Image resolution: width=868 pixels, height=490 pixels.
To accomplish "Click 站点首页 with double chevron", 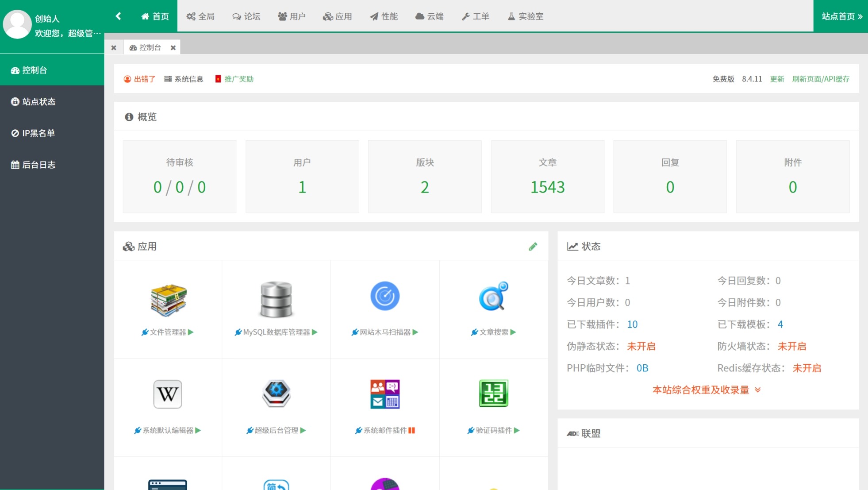I will pos(841,15).
